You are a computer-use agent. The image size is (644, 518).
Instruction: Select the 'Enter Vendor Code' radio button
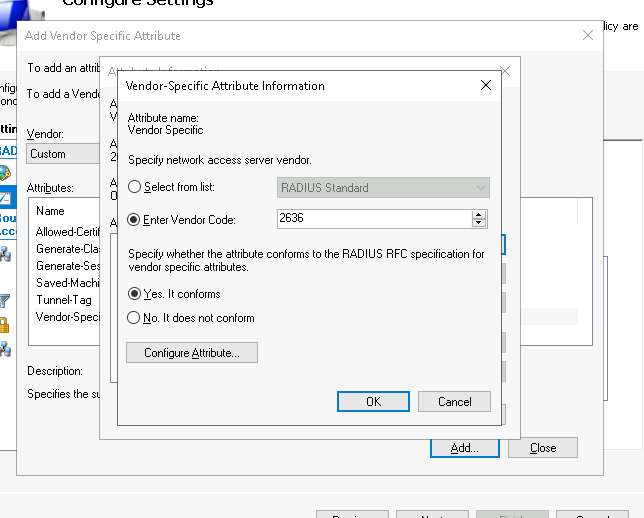(135, 219)
